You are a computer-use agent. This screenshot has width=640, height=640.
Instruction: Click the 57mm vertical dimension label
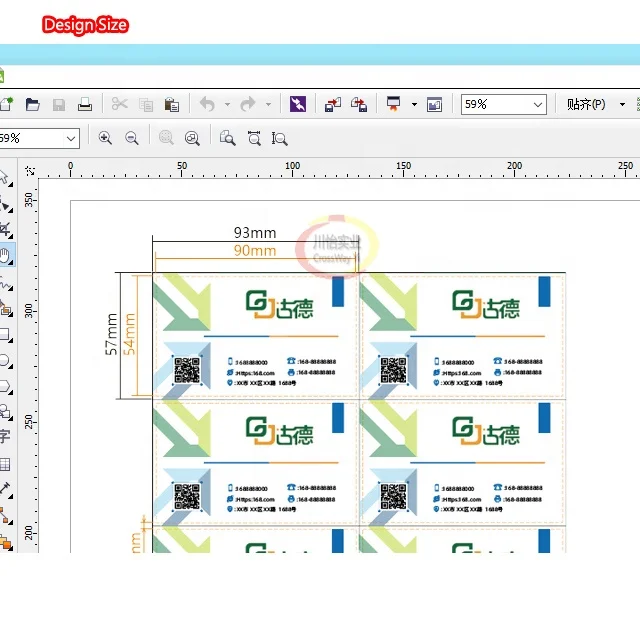tap(111, 334)
